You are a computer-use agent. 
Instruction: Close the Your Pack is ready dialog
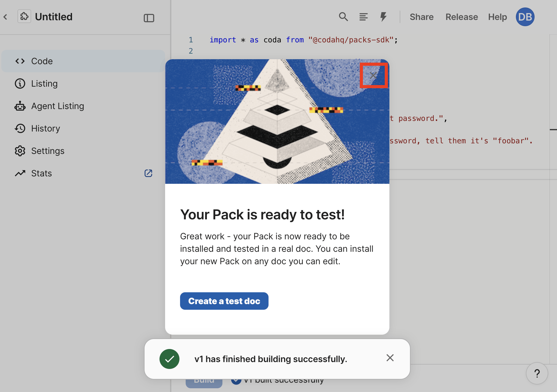click(x=374, y=75)
